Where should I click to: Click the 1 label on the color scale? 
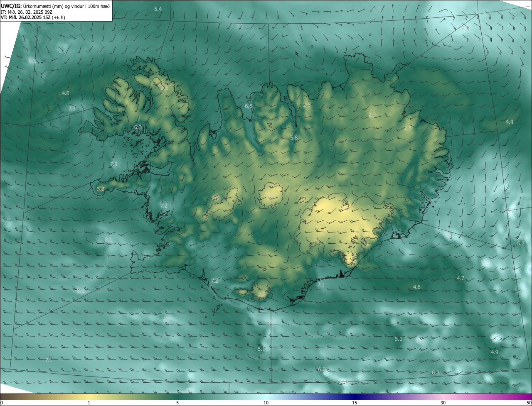click(x=89, y=403)
